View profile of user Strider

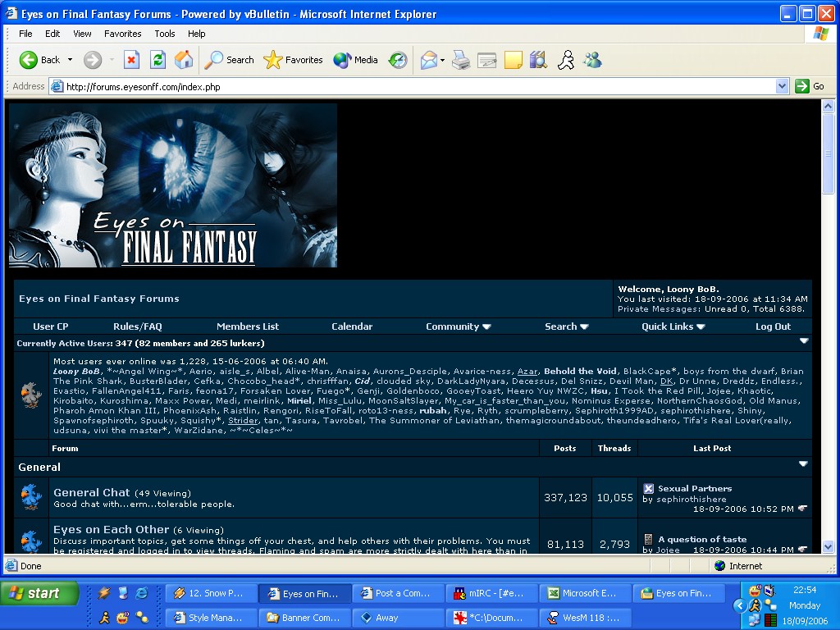[x=243, y=421]
